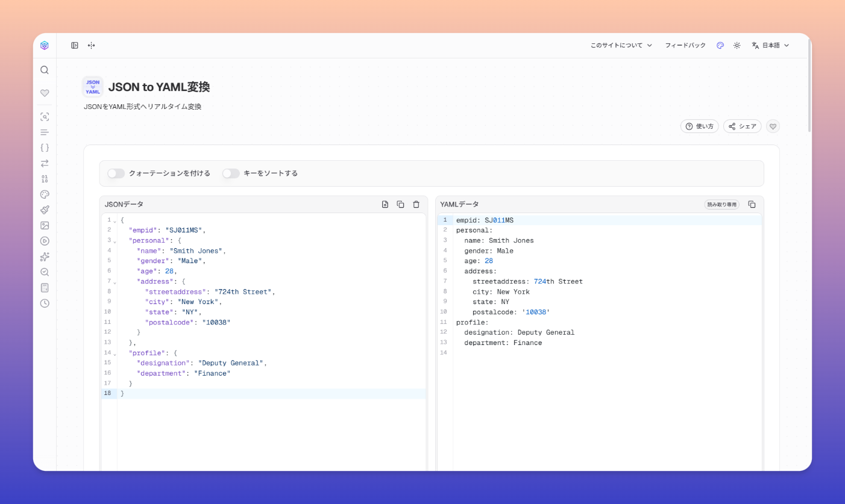This screenshot has height=504, width=845.
Task: Click the file upload icon in JSON panel
Action: [x=385, y=205]
